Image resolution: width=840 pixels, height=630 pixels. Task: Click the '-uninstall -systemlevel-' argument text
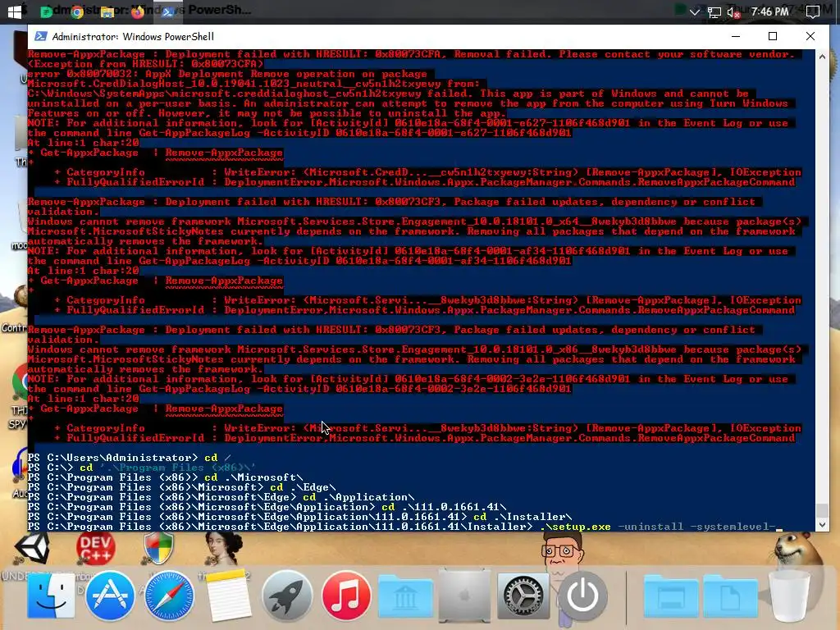click(696, 527)
